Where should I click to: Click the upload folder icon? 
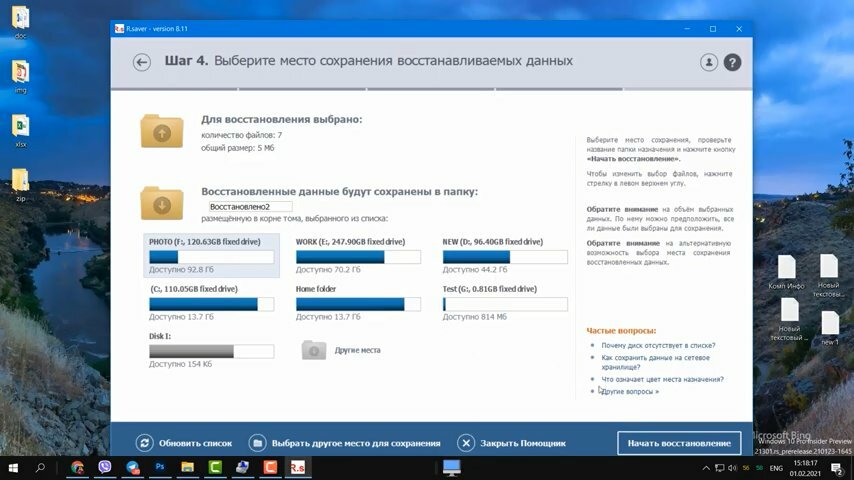(x=162, y=131)
